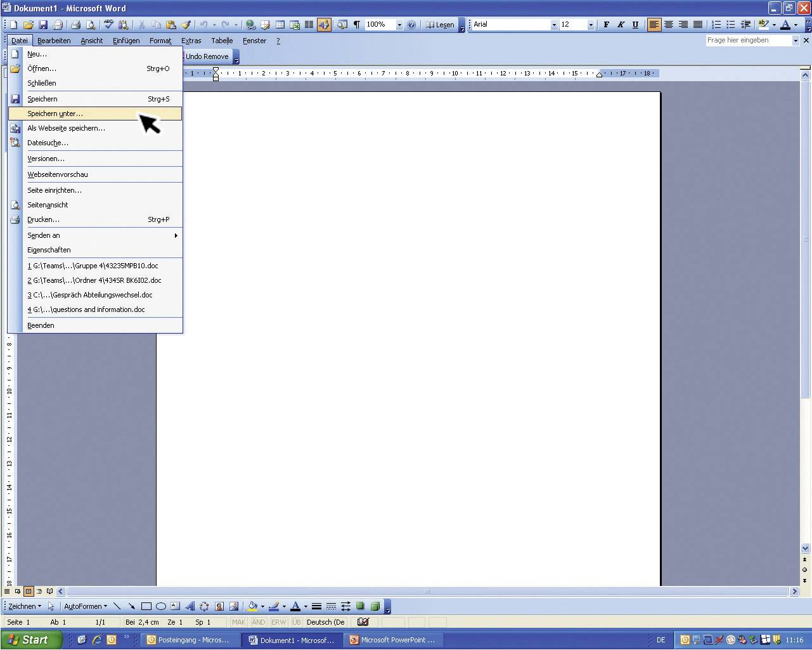The height and width of the screenshot is (650, 812).
Task: Toggle paragraph marks display
Action: (357, 25)
